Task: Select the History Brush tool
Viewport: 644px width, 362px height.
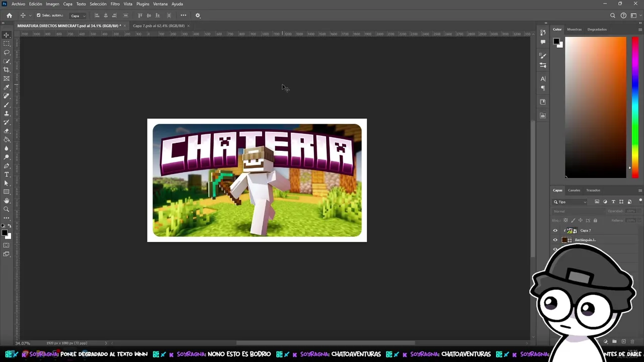Action: coord(7,122)
